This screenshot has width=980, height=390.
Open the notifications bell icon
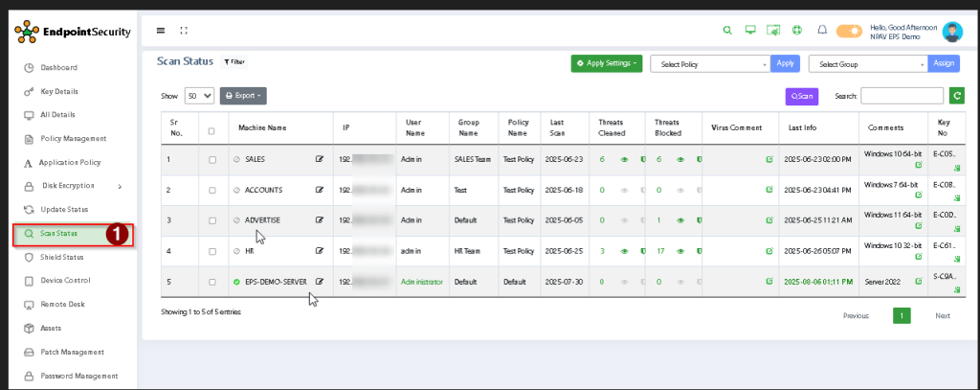(822, 31)
